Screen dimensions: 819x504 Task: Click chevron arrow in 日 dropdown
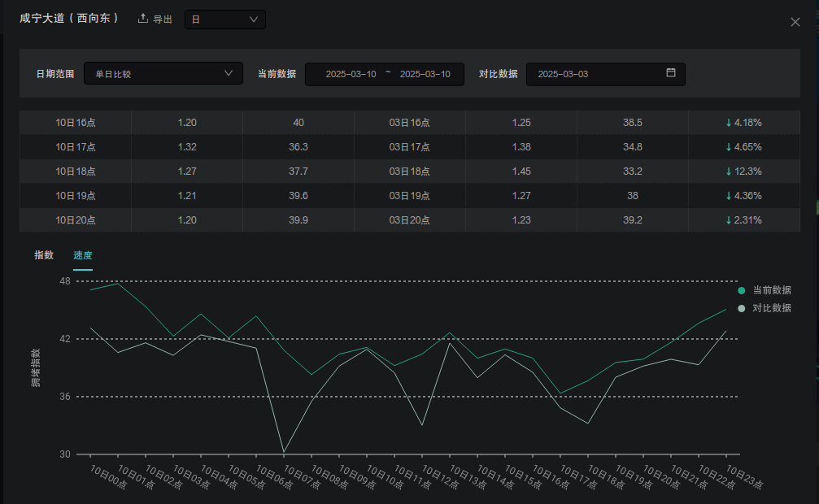pos(254,19)
